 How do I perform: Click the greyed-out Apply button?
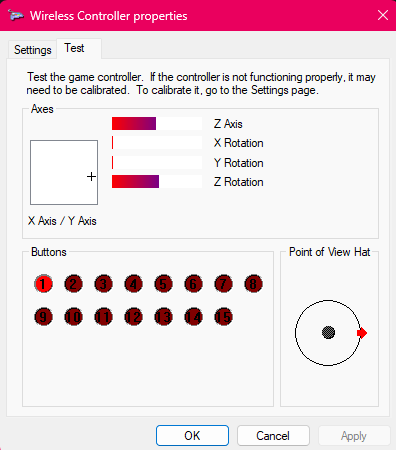[354, 436]
